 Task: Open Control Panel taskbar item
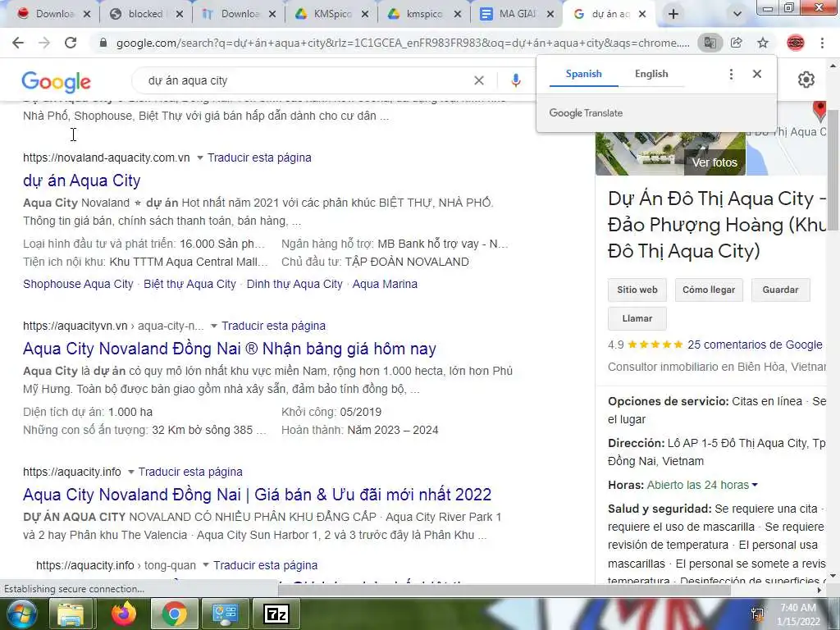point(226,614)
